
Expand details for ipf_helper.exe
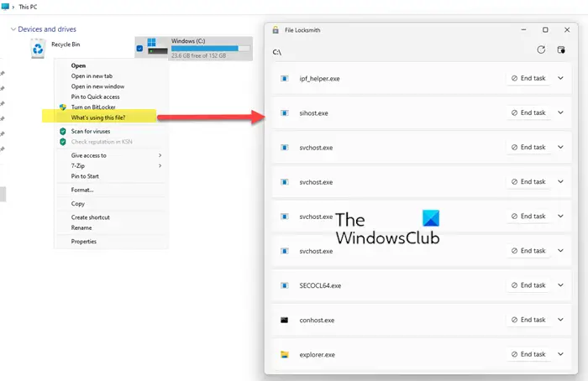(x=560, y=78)
